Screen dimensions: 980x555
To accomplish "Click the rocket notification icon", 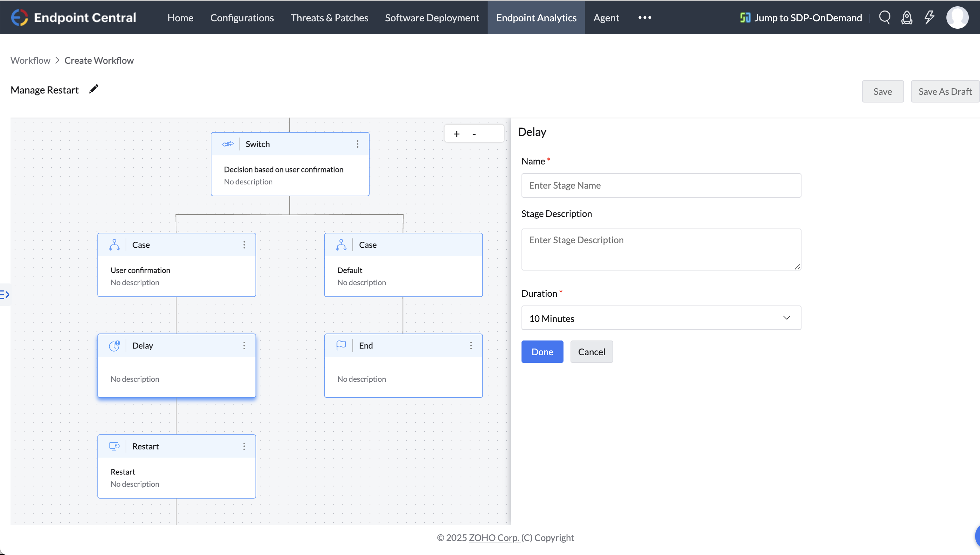I will 907,17.
